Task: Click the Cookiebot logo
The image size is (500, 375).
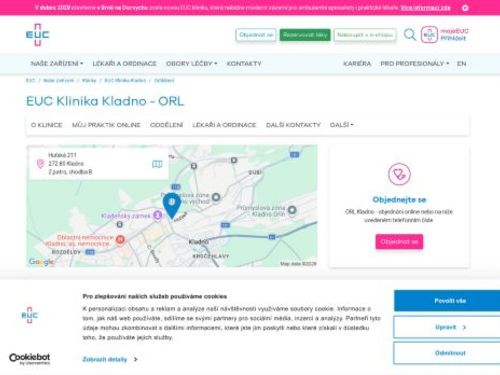Action: pos(30,359)
